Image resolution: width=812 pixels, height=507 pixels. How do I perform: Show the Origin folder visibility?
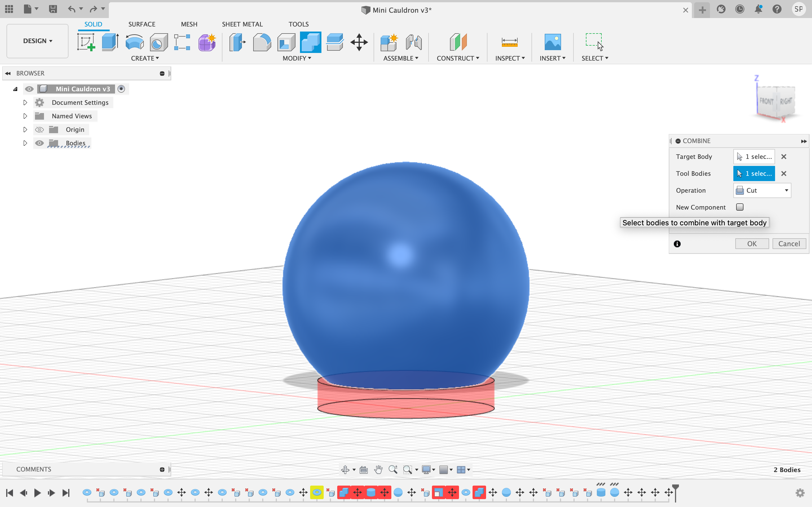[39, 130]
